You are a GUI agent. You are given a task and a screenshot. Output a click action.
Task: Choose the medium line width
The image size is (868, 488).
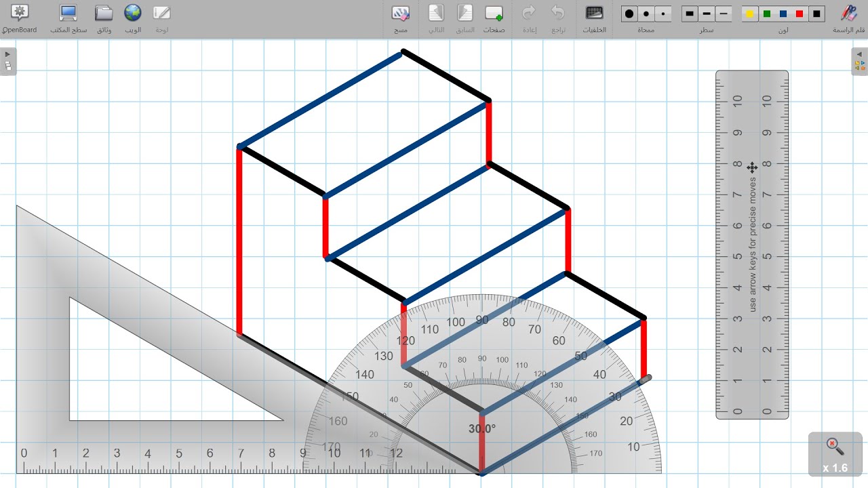pos(707,14)
